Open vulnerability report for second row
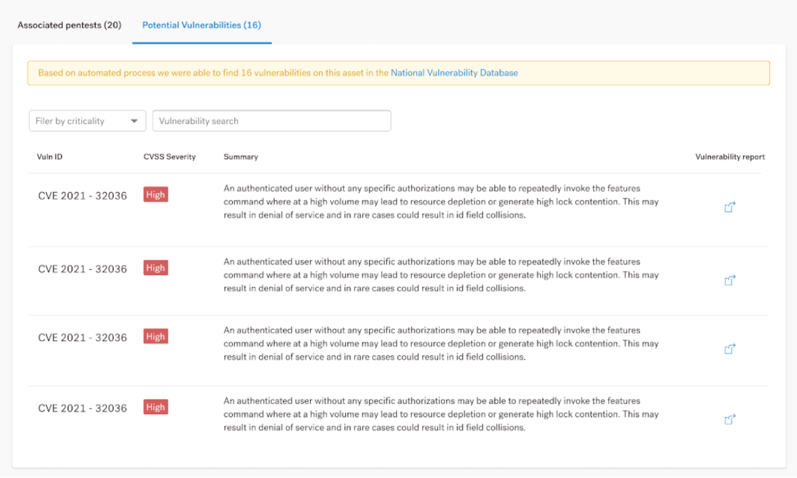Screen dimensions: 797x478 (729, 280)
